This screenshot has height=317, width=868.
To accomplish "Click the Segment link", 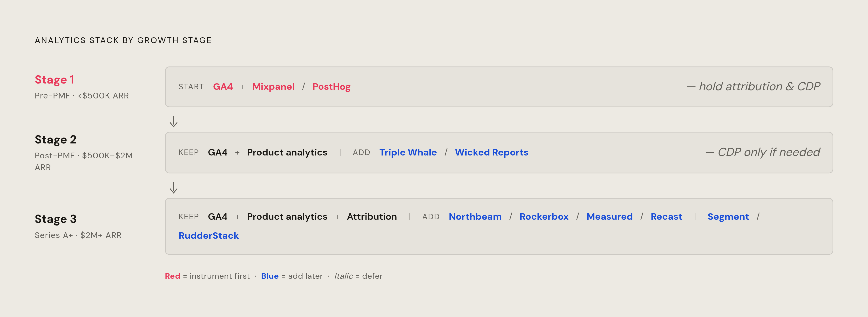I will coord(728,217).
